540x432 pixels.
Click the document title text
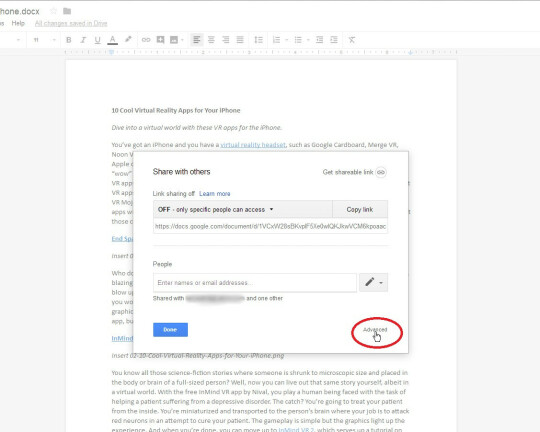pos(20,11)
